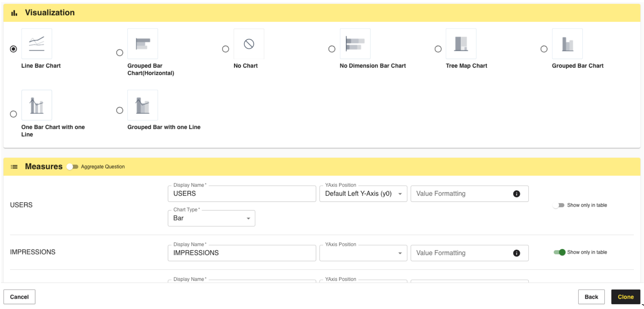Click the USERS measure row label
This screenshot has height=309, width=644.
tap(21, 205)
